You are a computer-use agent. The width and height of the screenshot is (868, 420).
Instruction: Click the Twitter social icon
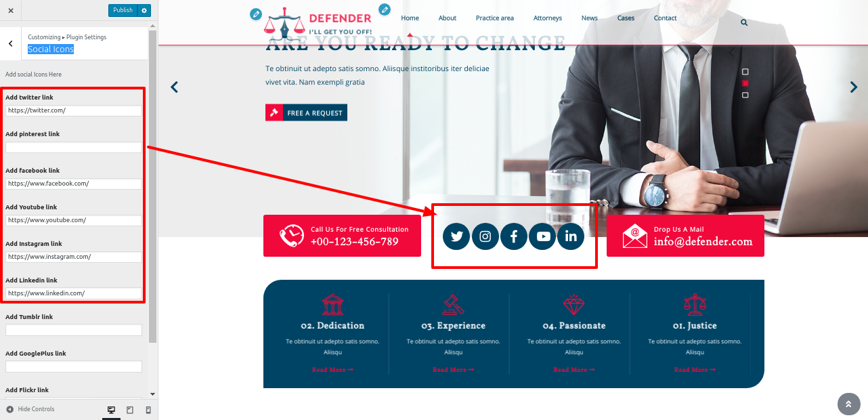click(456, 236)
